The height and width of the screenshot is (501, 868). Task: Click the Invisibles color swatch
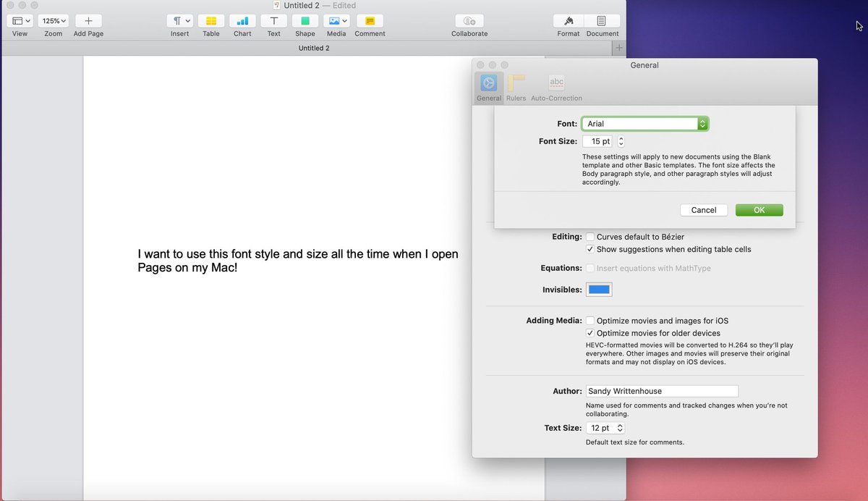point(598,289)
